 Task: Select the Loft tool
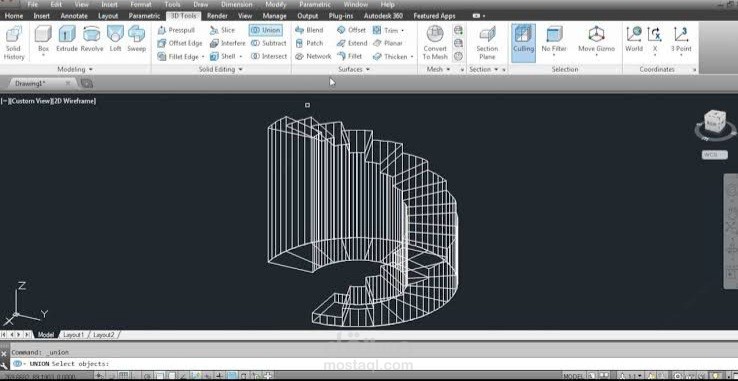coord(115,39)
